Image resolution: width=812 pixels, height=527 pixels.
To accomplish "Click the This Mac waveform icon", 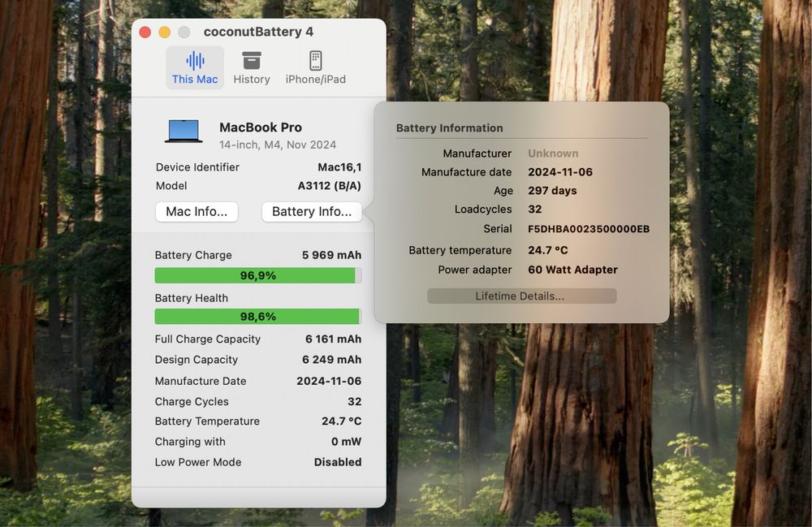I will point(195,61).
